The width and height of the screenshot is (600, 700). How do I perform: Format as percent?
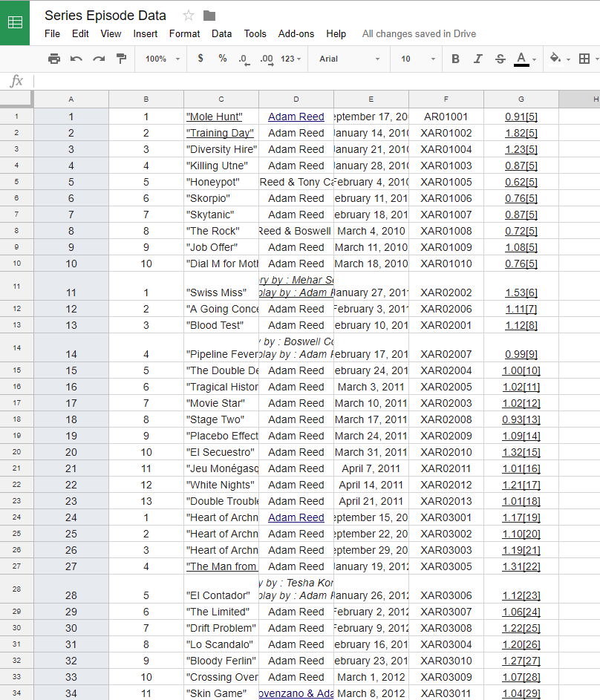[222, 59]
